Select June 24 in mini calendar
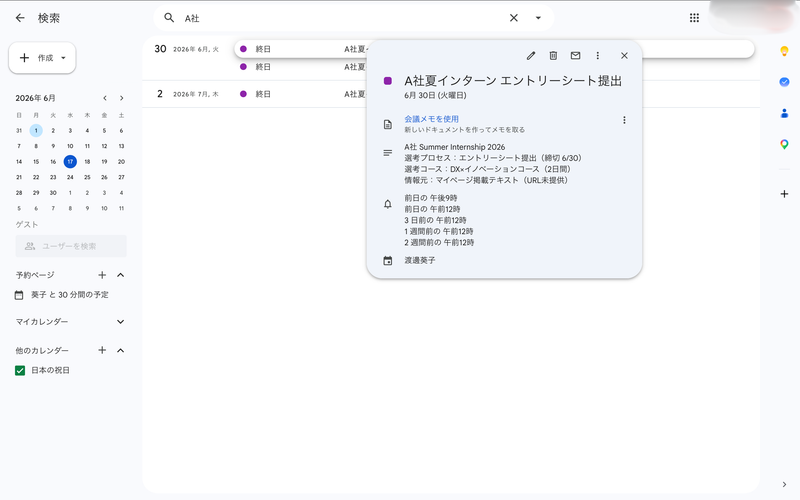Screen dimensions: 800x500 [70, 177]
